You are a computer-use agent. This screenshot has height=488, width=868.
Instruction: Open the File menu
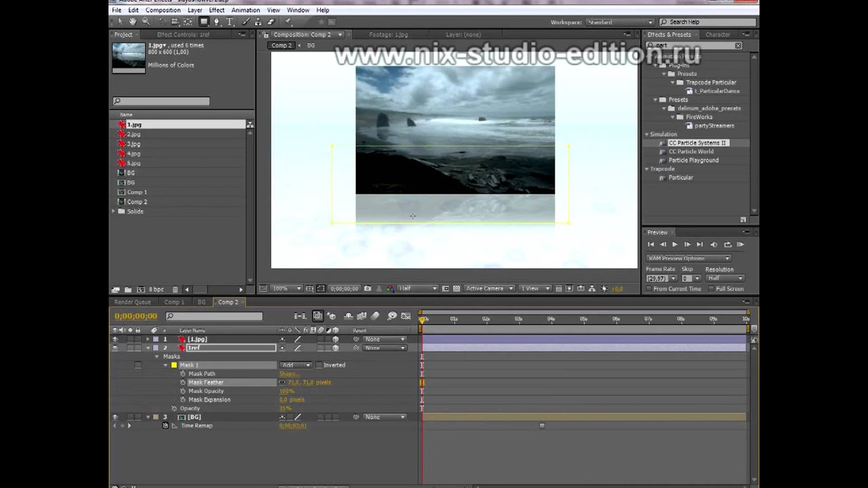(117, 10)
